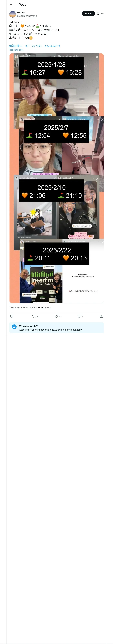The image size is (113, 644).
Task: Open the story collage image
Action: coord(56,178)
